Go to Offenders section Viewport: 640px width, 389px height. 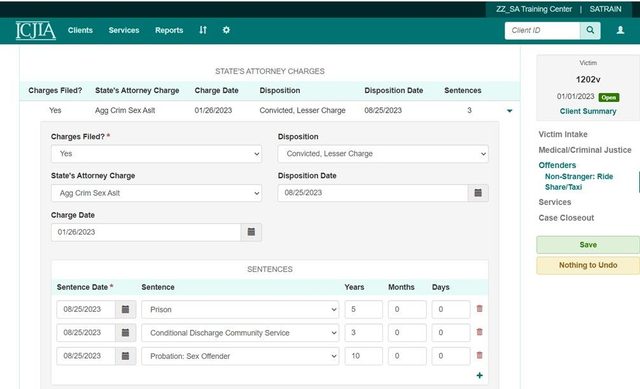pos(557,165)
